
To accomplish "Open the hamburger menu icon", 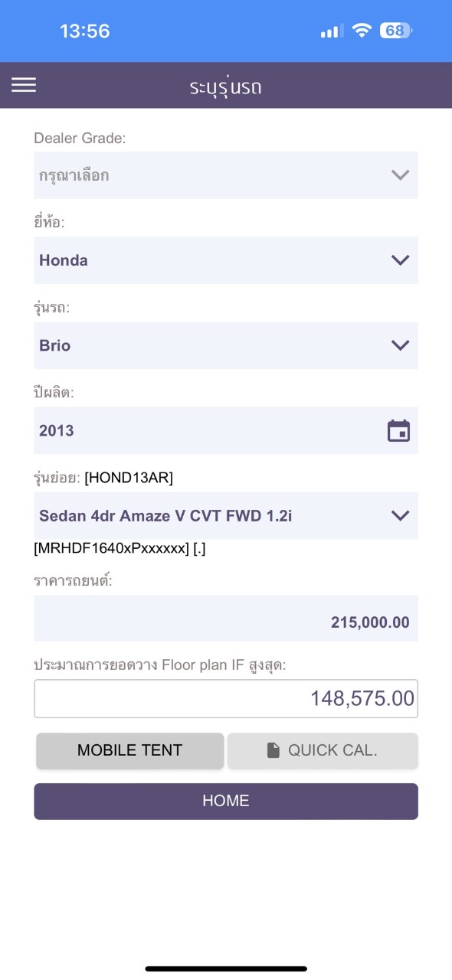I will (x=24, y=85).
